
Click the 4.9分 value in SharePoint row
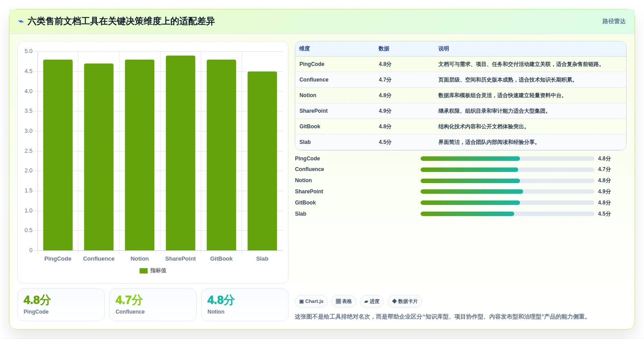click(x=385, y=111)
